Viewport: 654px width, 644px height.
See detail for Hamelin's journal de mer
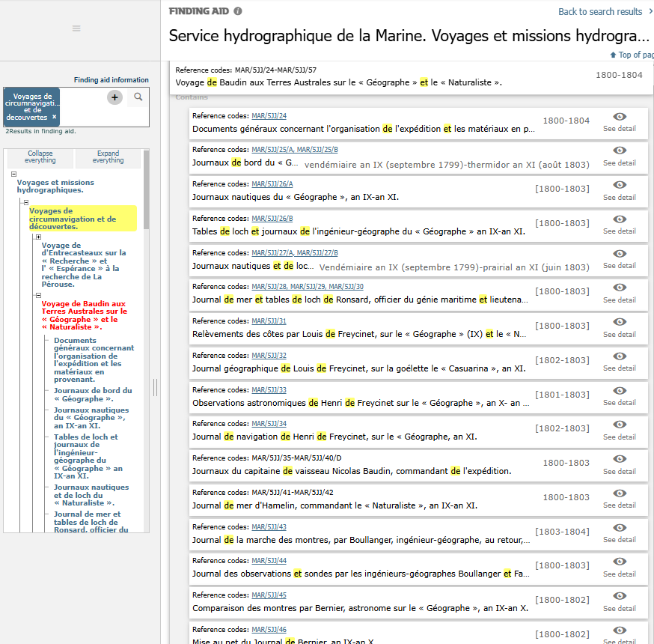(620, 500)
